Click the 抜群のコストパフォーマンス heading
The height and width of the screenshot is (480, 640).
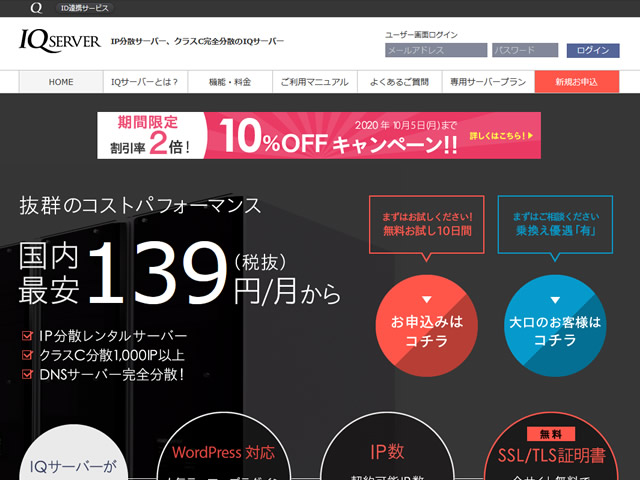tap(140, 205)
